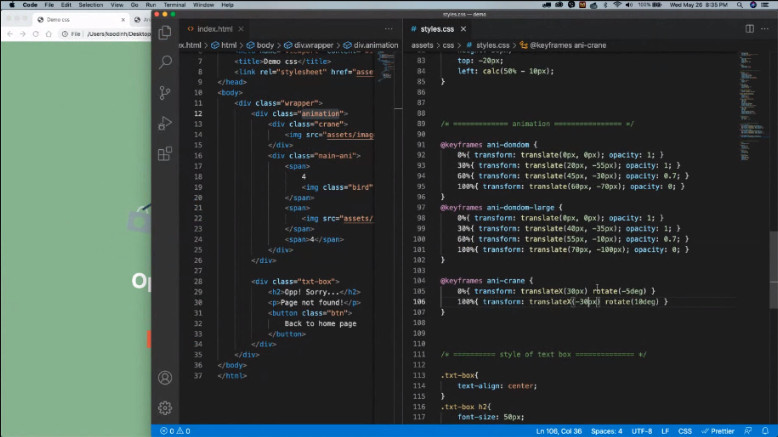Open the Manage gear icon

point(165,408)
